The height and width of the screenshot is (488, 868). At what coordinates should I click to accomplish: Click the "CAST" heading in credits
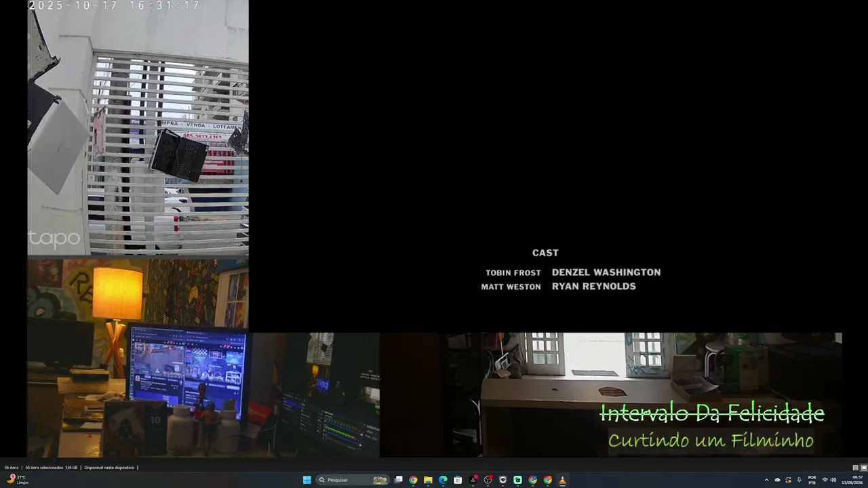click(x=545, y=253)
